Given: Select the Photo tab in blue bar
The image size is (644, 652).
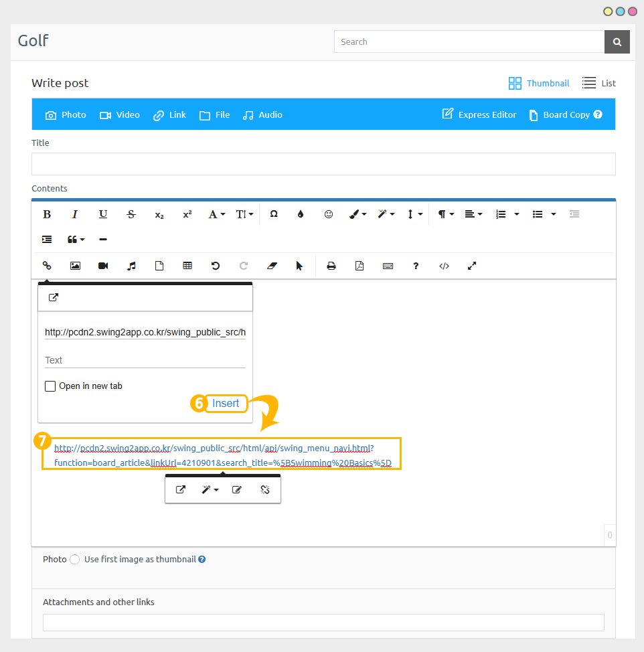Looking at the screenshot, I should tap(66, 114).
